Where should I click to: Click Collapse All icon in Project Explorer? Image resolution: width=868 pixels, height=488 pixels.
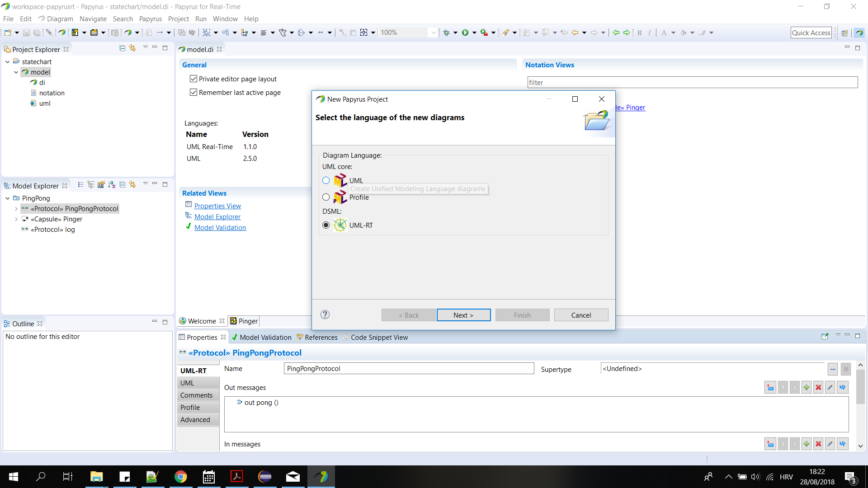coord(122,48)
